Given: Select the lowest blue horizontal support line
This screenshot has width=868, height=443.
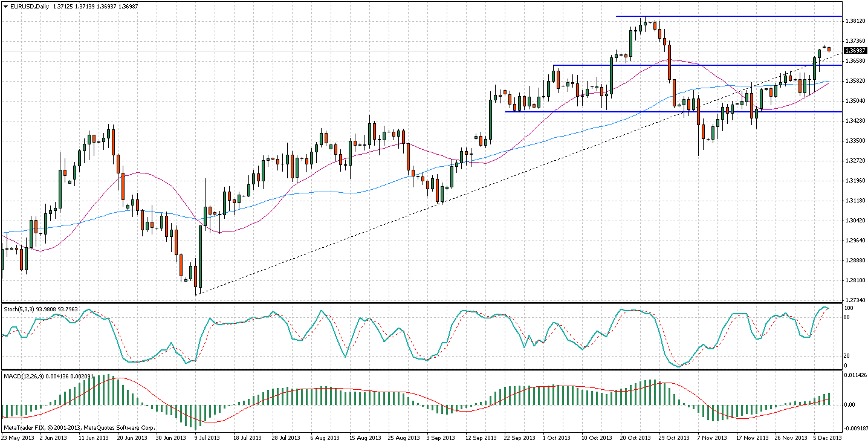Looking at the screenshot, I should point(665,112).
